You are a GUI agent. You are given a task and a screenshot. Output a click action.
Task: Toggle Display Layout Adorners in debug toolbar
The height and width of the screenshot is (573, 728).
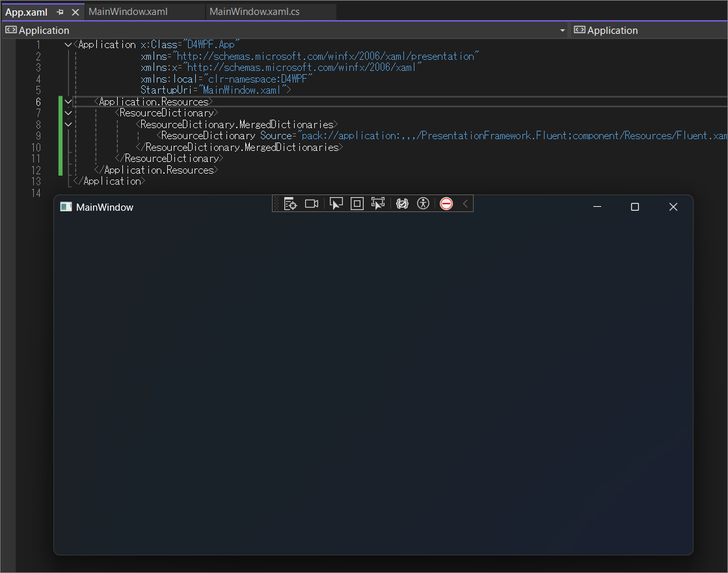tap(357, 204)
